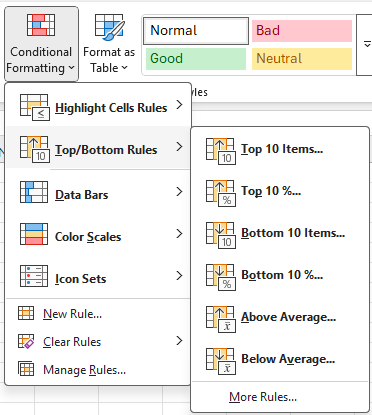Viewport: 372px width, 415px height.
Task: Click the Icon Sets icon
Action: pyautogui.click(x=34, y=276)
